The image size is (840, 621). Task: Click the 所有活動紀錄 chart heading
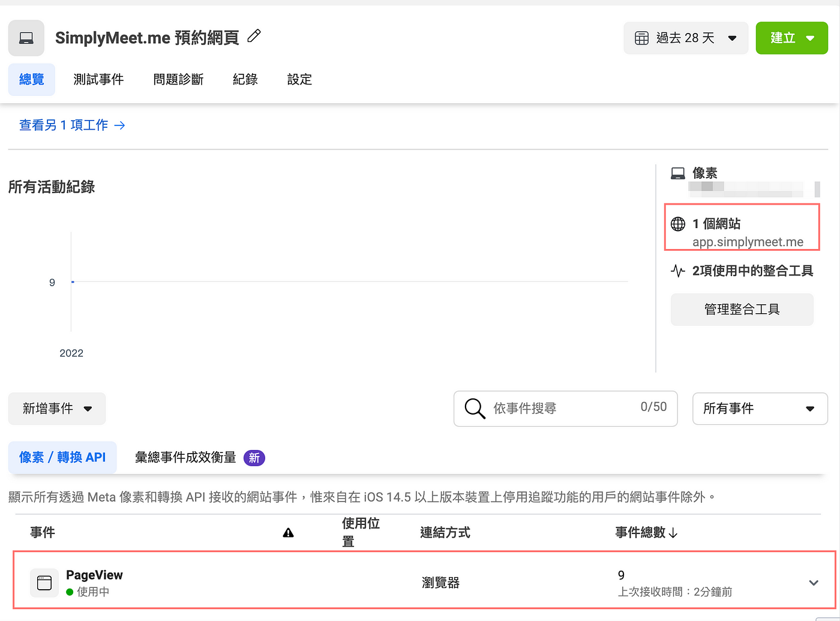tap(52, 187)
